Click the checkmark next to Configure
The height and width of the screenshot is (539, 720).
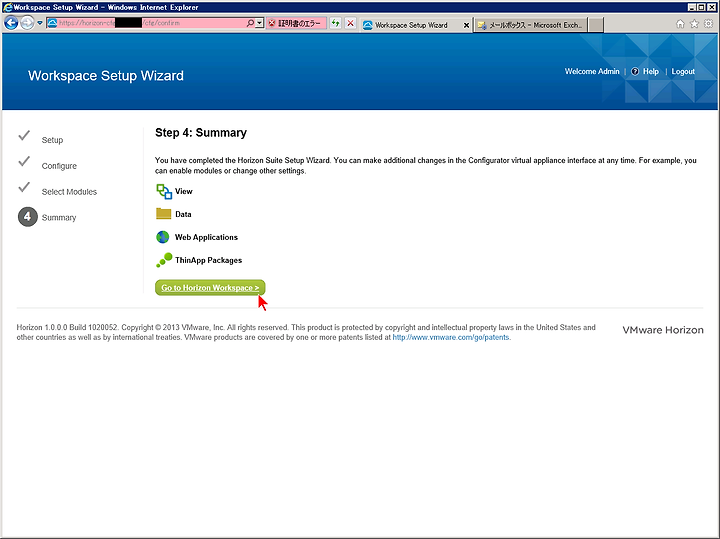pyautogui.click(x=24, y=161)
